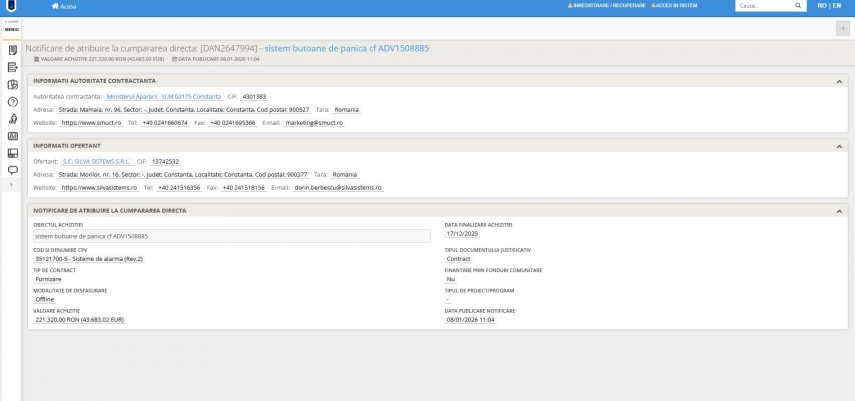This screenshot has height=401, width=855.
Task: Click the help question mark sidebar icon
Action: [12, 102]
